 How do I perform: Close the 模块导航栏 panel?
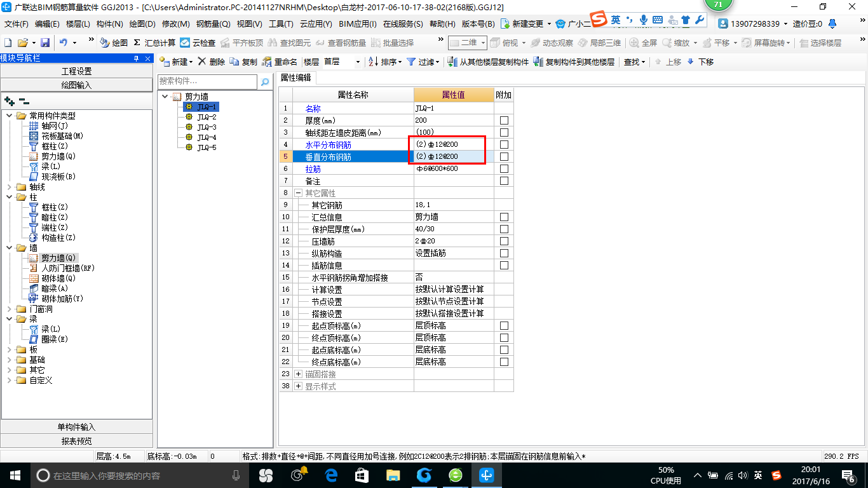[147, 58]
